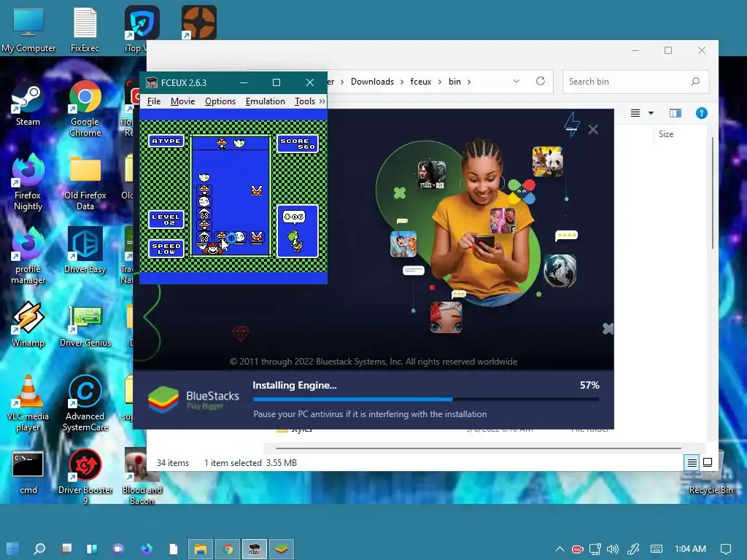Open the Options menu in FCEUX
747x560 pixels.
(220, 101)
